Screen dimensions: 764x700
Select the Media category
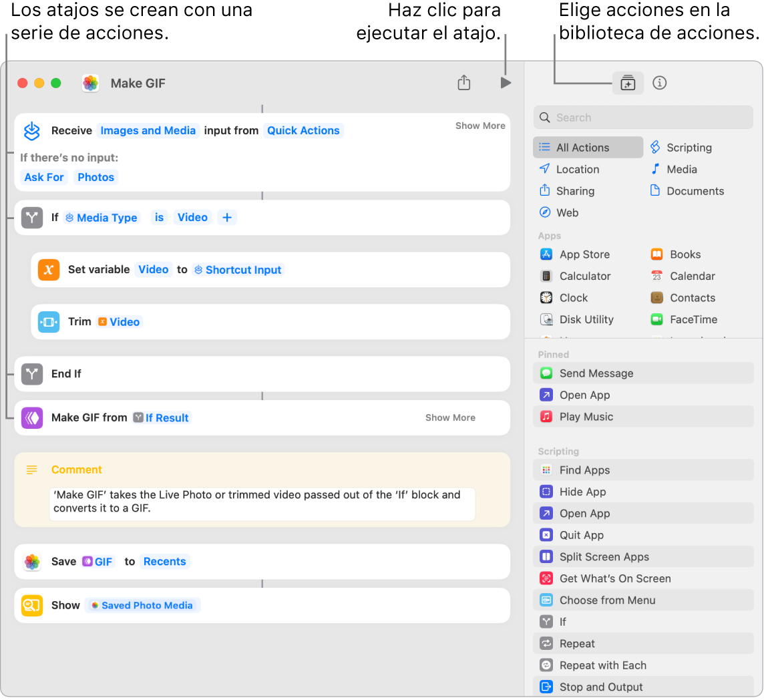pos(675,170)
